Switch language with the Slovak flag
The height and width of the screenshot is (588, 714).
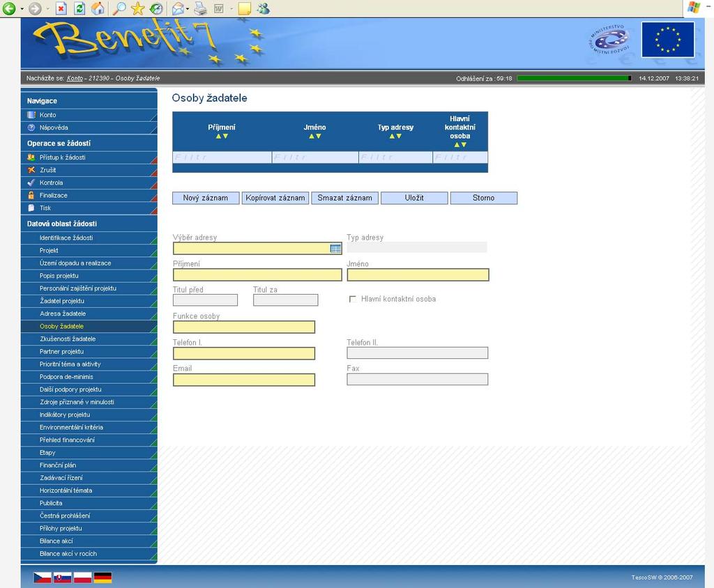click(x=62, y=578)
